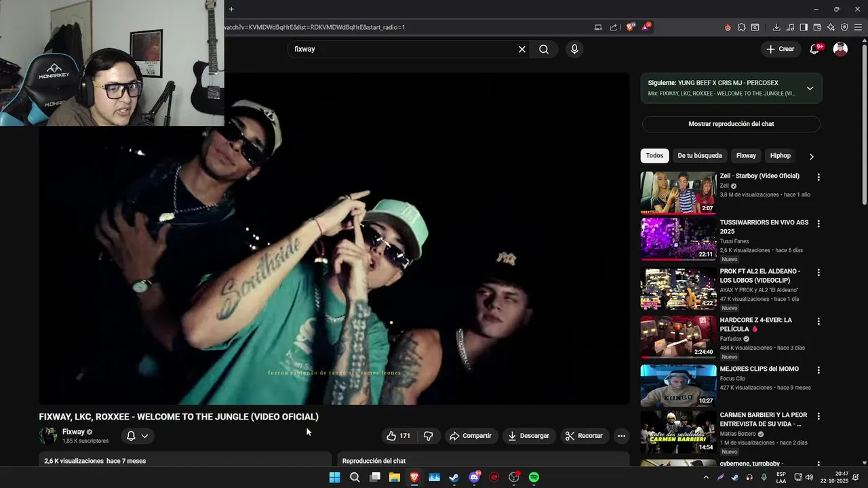Open options for PROK FT AL2 video
Screen dimensions: 868x488
click(x=818, y=272)
